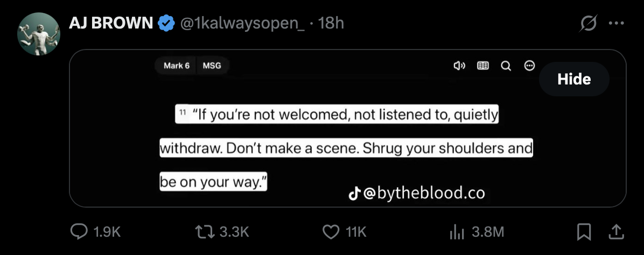Open the post's 18h timestamp link
Image resolution: width=644 pixels, height=255 pixels.
point(331,23)
